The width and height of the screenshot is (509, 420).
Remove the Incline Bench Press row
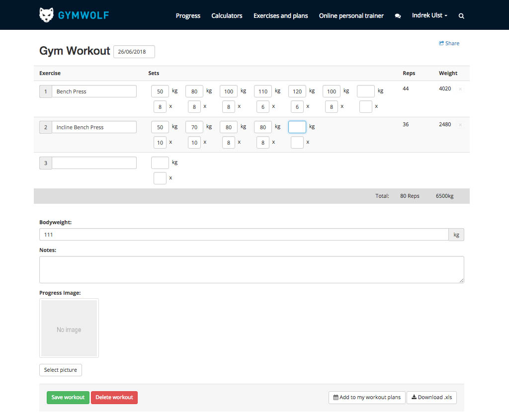460,125
